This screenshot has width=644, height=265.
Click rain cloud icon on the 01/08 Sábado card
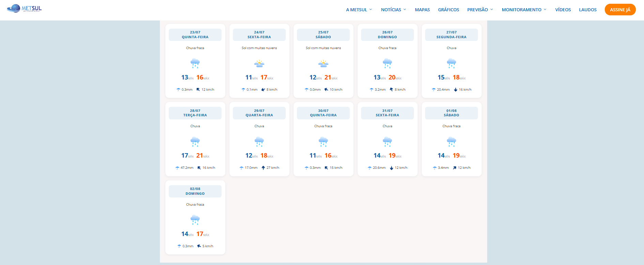(x=451, y=142)
